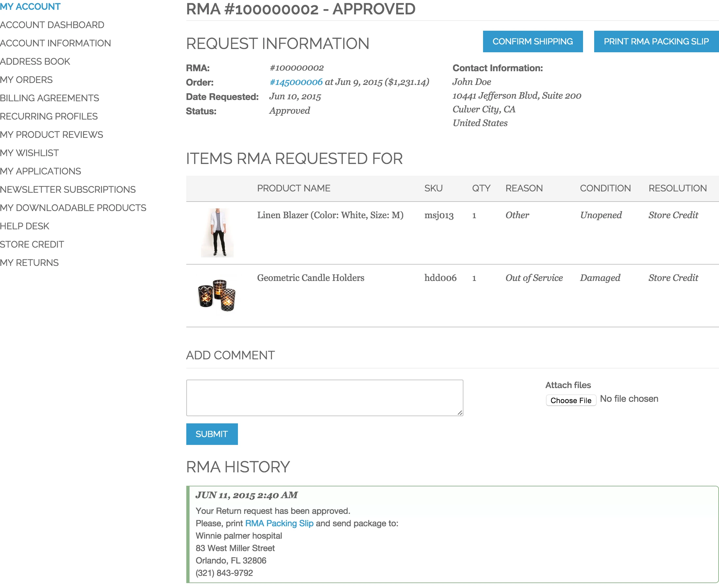Open My Returns list

click(29, 263)
